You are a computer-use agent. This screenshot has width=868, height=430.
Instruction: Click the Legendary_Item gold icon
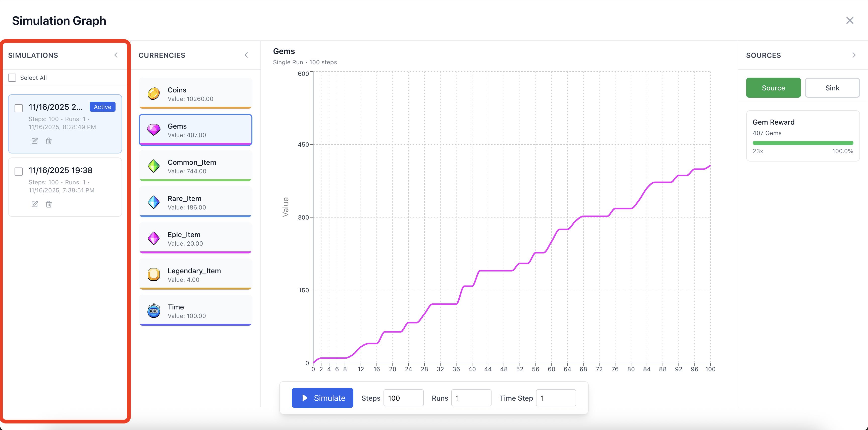154,275
